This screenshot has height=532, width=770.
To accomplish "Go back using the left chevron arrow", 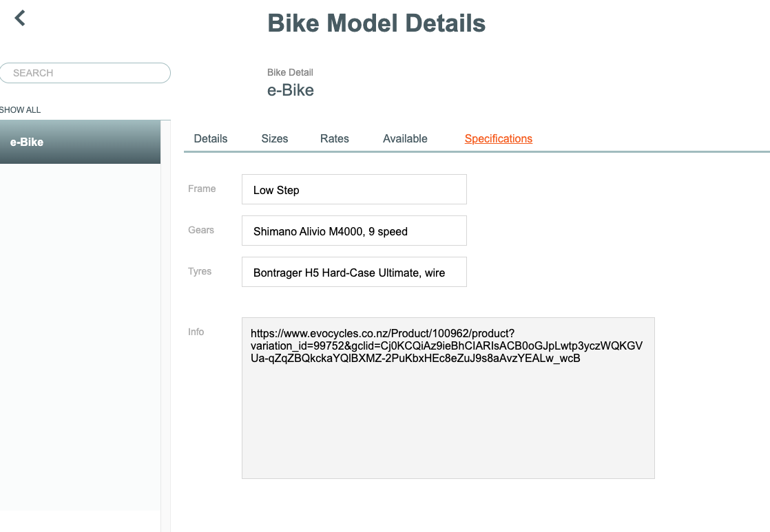I will [x=20, y=18].
